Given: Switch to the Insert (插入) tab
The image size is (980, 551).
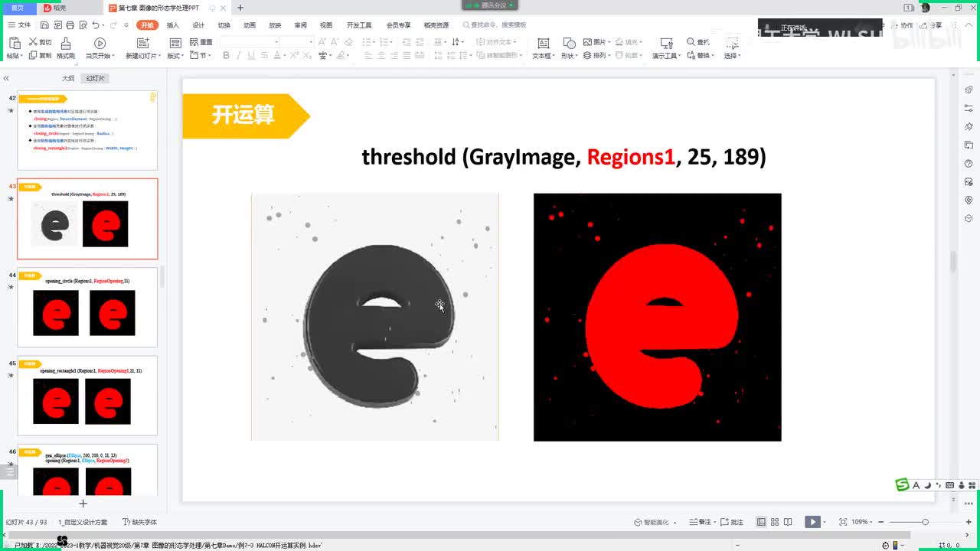Looking at the screenshot, I should (x=173, y=24).
